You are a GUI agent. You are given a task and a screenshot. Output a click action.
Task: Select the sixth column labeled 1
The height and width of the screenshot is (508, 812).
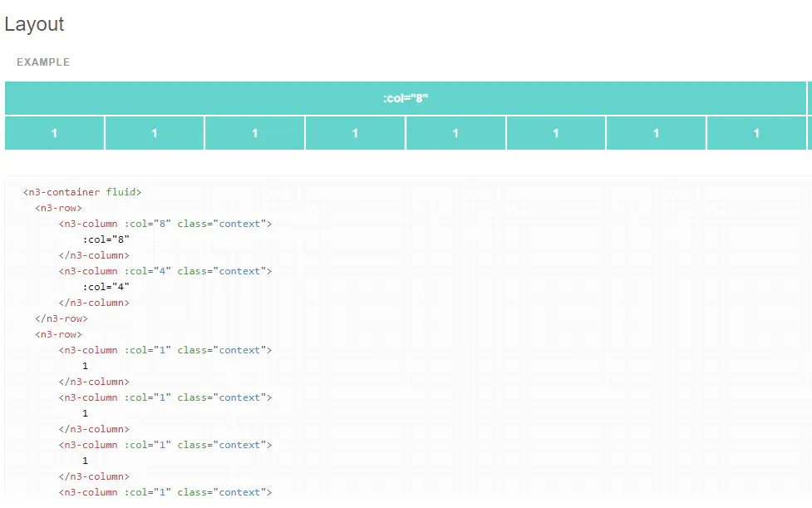[555, 132]
